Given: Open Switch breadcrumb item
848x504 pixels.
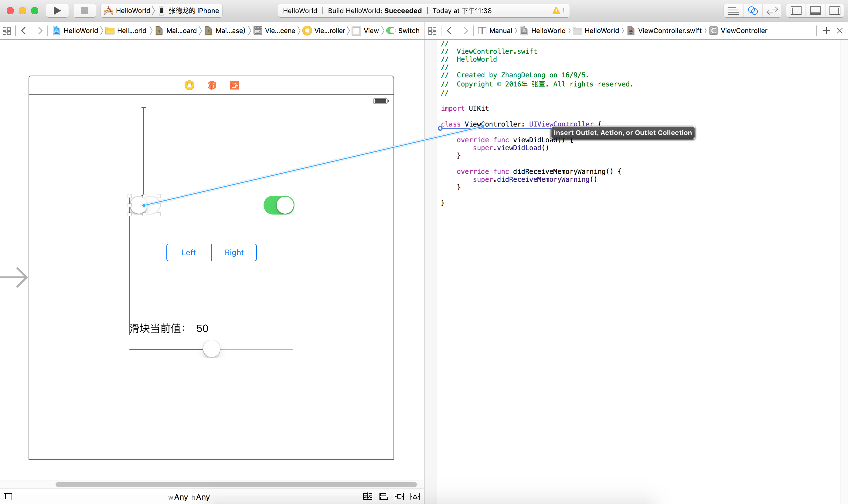Looking at the screenshot, I should (x=403, y=31).
